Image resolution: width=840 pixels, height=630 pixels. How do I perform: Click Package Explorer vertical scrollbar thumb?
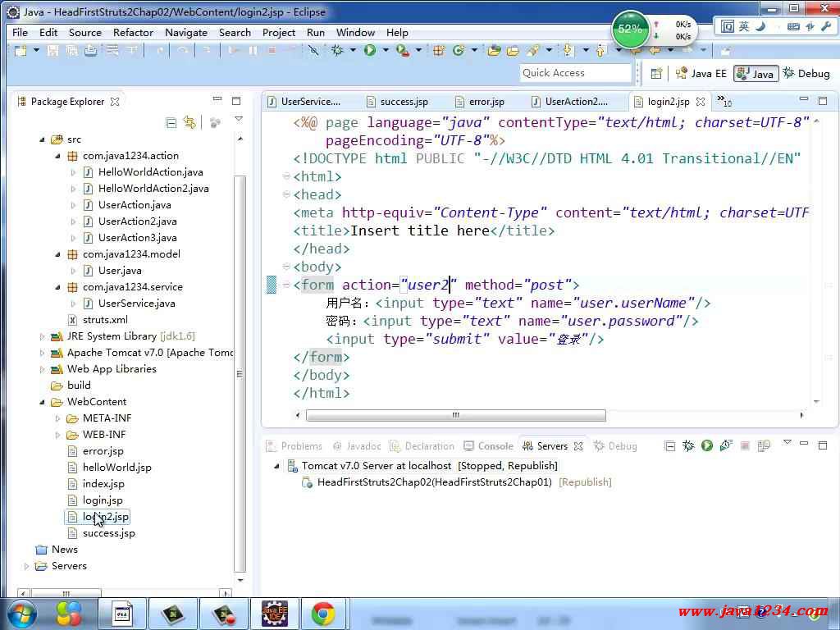coord(240,374)
